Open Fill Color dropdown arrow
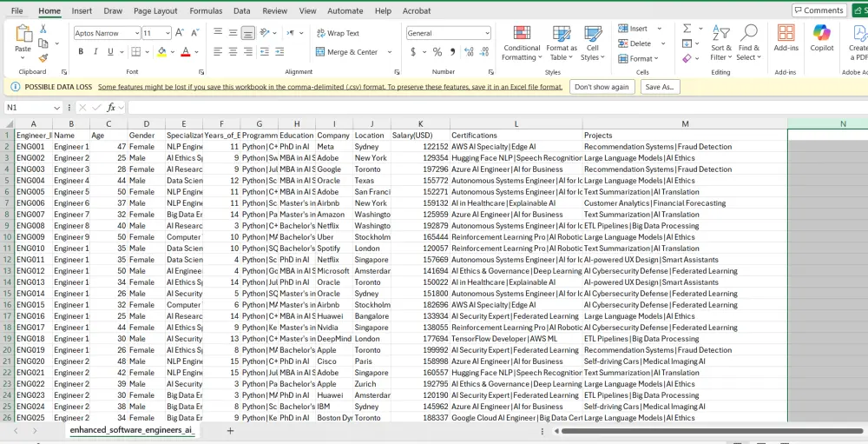 [172, 51]
